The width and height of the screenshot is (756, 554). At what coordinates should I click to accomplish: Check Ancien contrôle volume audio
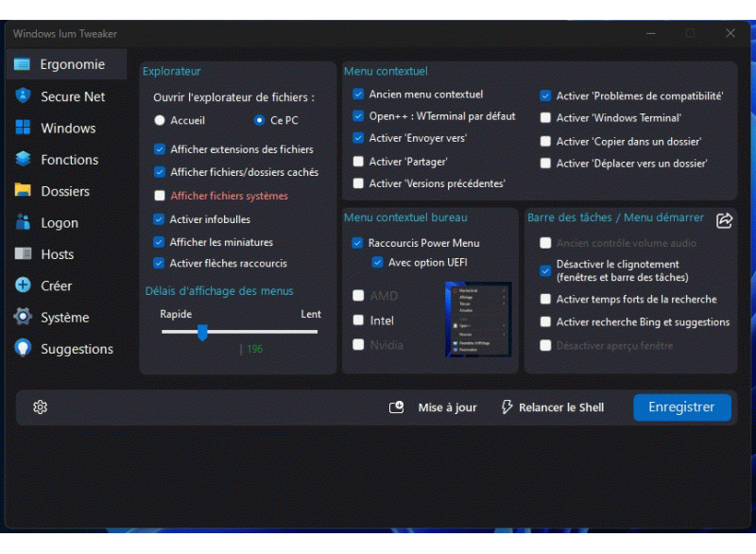545,243
